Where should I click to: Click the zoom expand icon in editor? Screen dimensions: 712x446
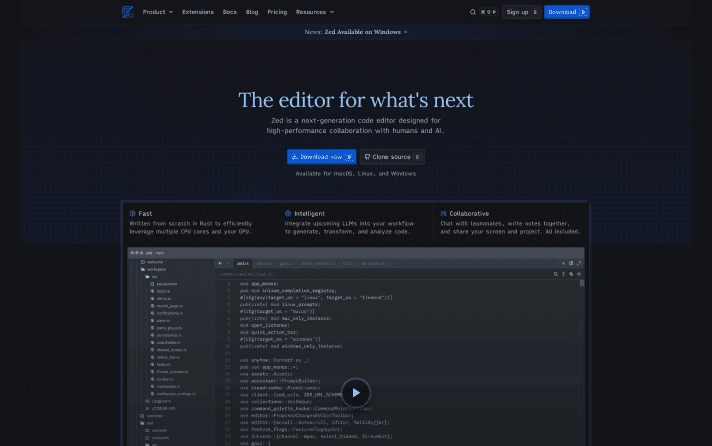tap(579, 263)
